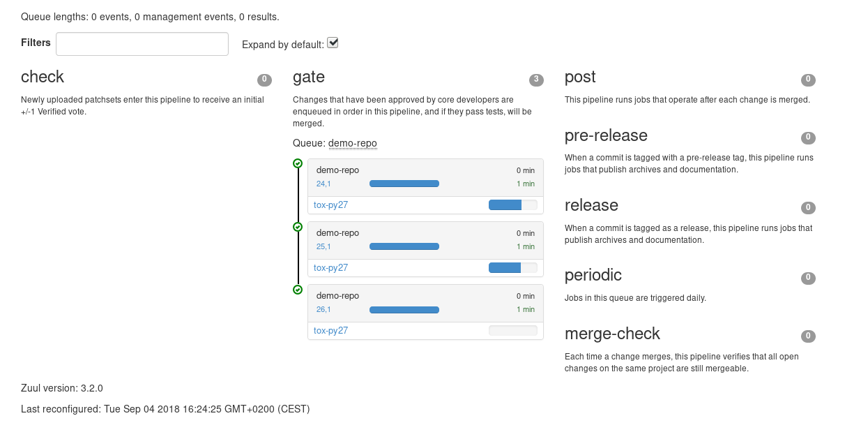This screenshot has height=446, width=868.
Task: Collapse the change 24,1 panel header
Action: [425, 170]
